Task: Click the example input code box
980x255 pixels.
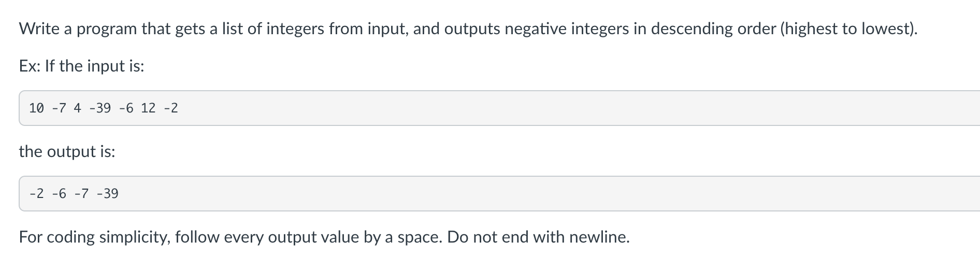Action: (x=499, y=108)
